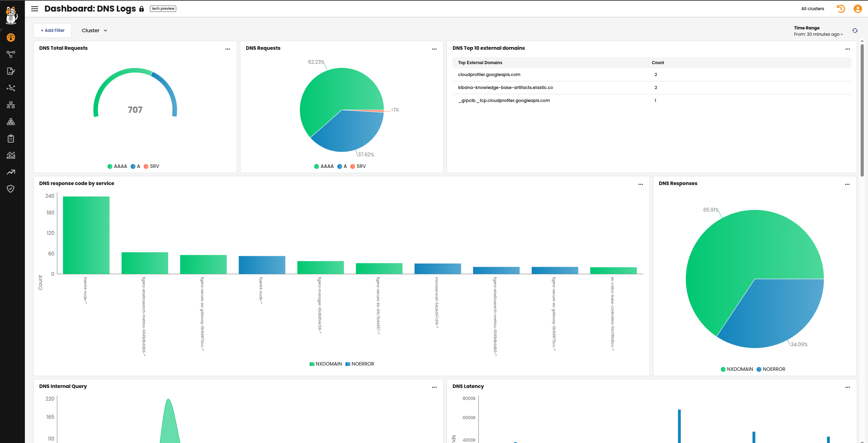The width and height of the screenshot is (868, 443).
Task: Open the service graph sidebar icon
Action: (11, 54)
